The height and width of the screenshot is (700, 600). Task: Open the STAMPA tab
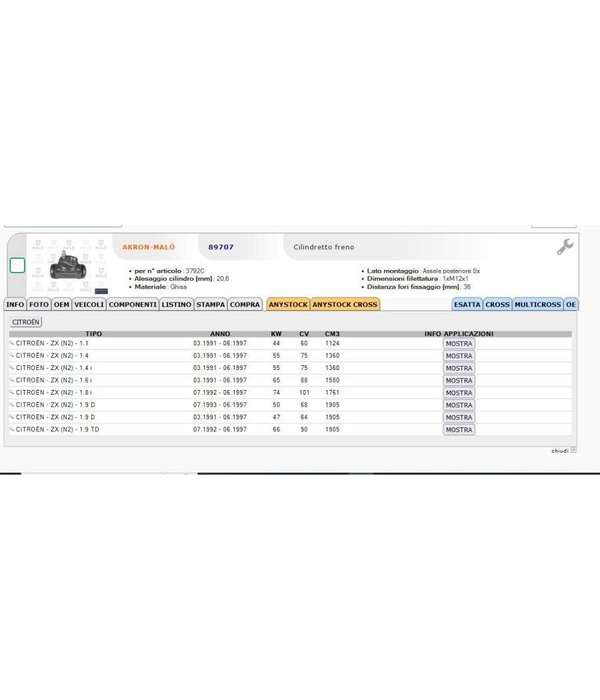coord(211,305)
